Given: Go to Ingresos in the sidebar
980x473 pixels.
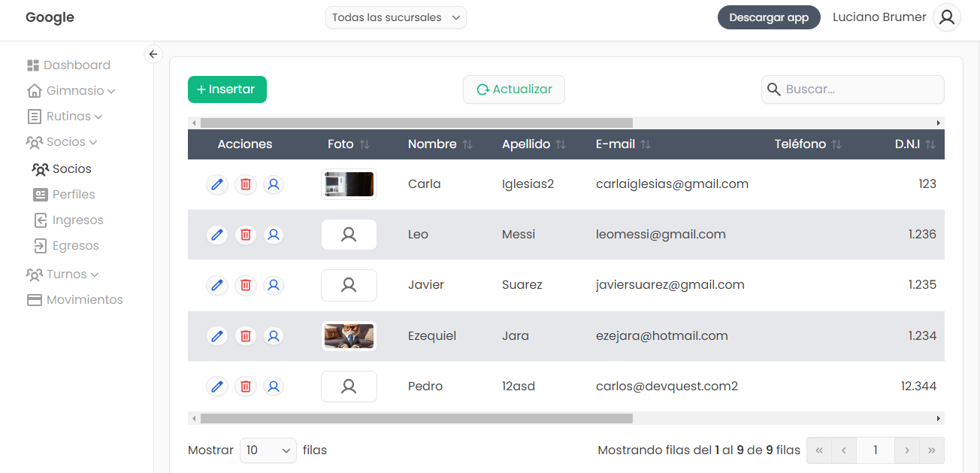Looking at the screenshot, I should click(77, 220).
